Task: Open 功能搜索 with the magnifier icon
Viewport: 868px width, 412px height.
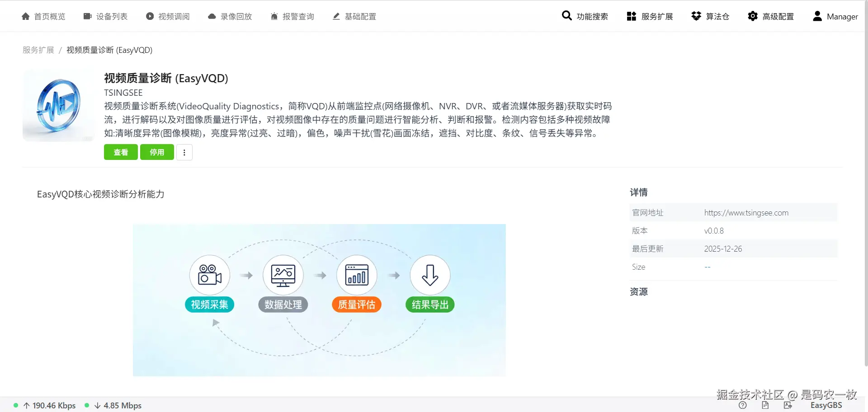Action: (x=585, y=16)
